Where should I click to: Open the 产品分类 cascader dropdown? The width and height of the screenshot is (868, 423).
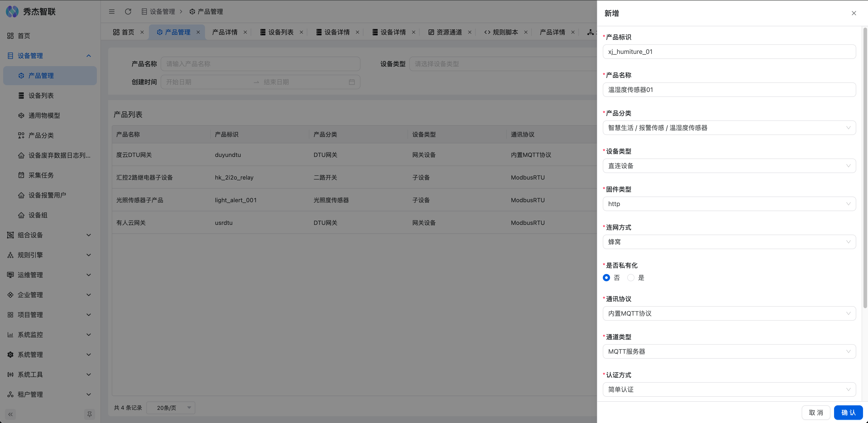[729, 128]
